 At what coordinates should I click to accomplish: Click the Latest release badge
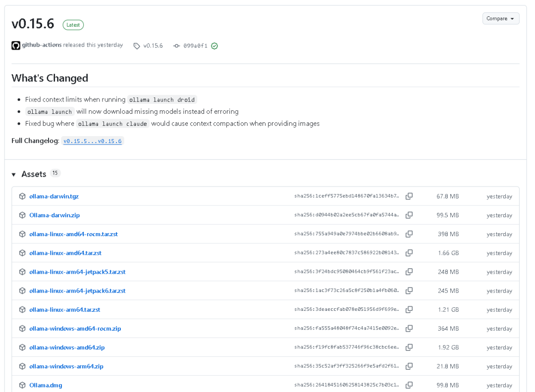[x=73, y=25]
